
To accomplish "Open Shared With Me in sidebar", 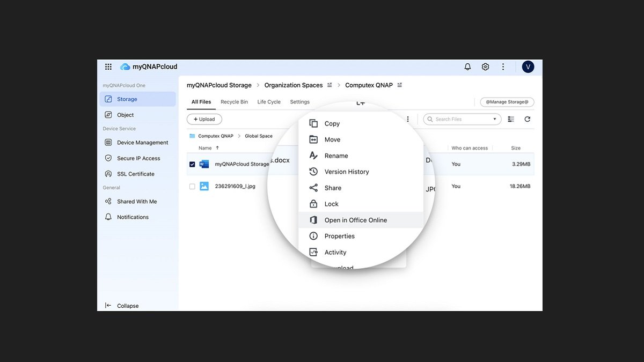I will [137, 202].
